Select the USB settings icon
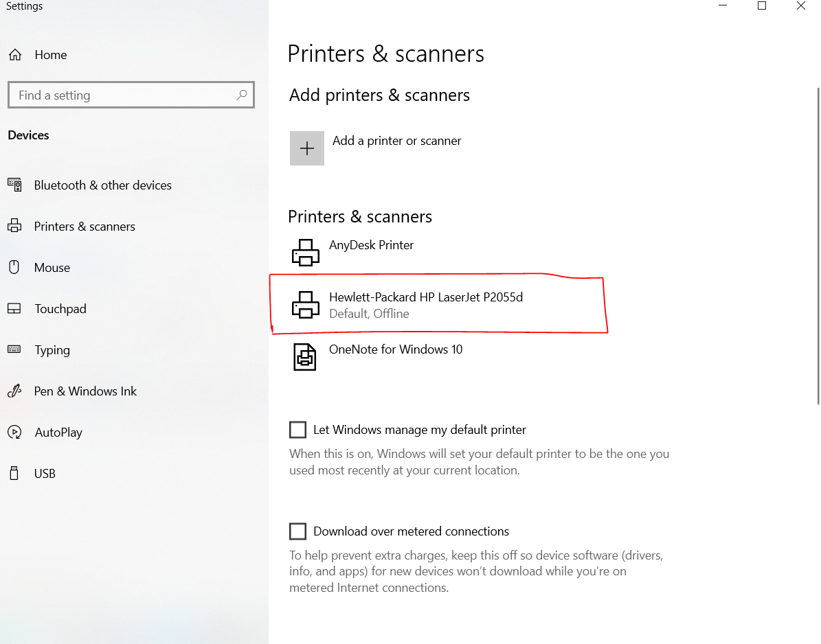Screen dimensions: 821x644 click(x=14, y=473)
